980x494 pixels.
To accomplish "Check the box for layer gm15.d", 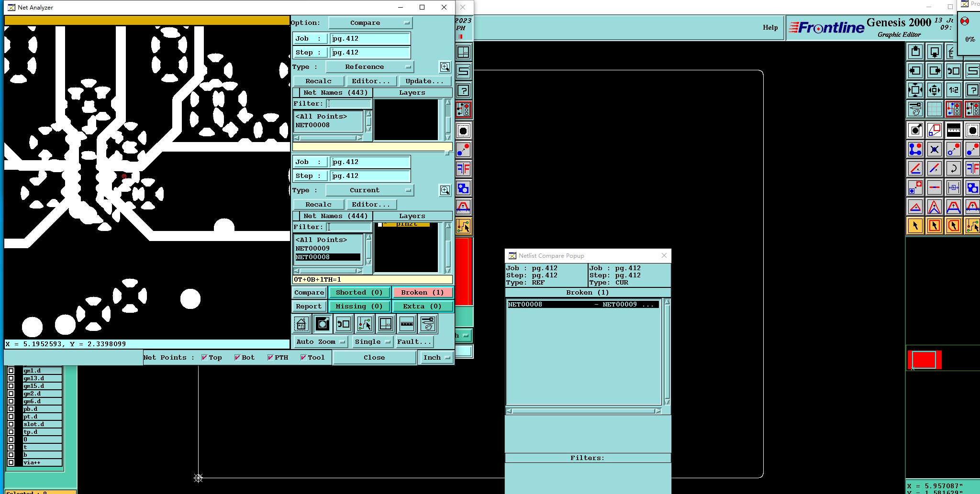I will click(x=11, y=386).
